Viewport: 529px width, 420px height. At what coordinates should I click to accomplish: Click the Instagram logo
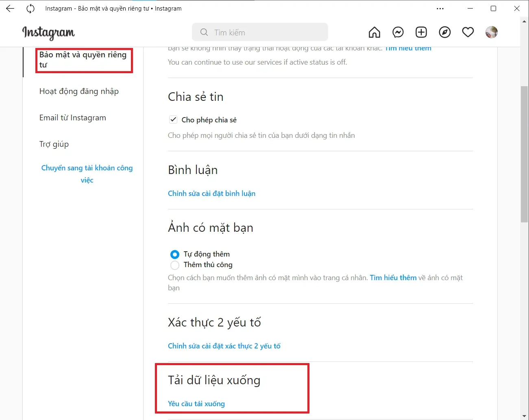49,33
